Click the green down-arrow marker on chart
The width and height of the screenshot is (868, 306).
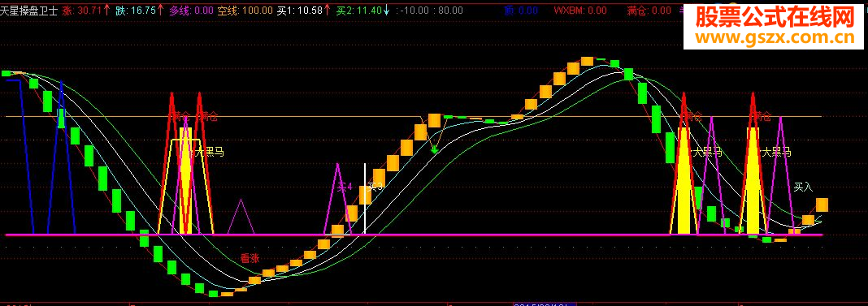435,149
